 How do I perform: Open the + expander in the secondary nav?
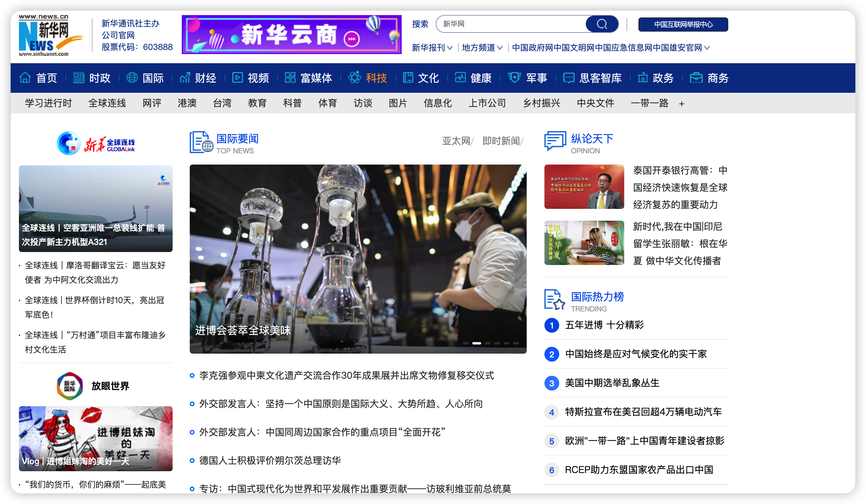click(x=682, y=103)
